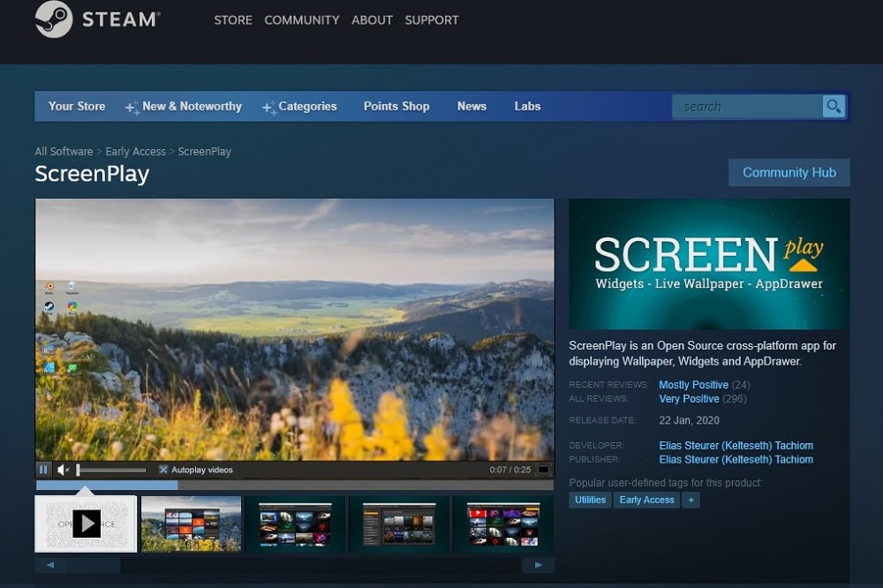This screenshot has height=588, width=883.
Task: Expand New & Noteworthy dropdown
Action: click(184, 106)
